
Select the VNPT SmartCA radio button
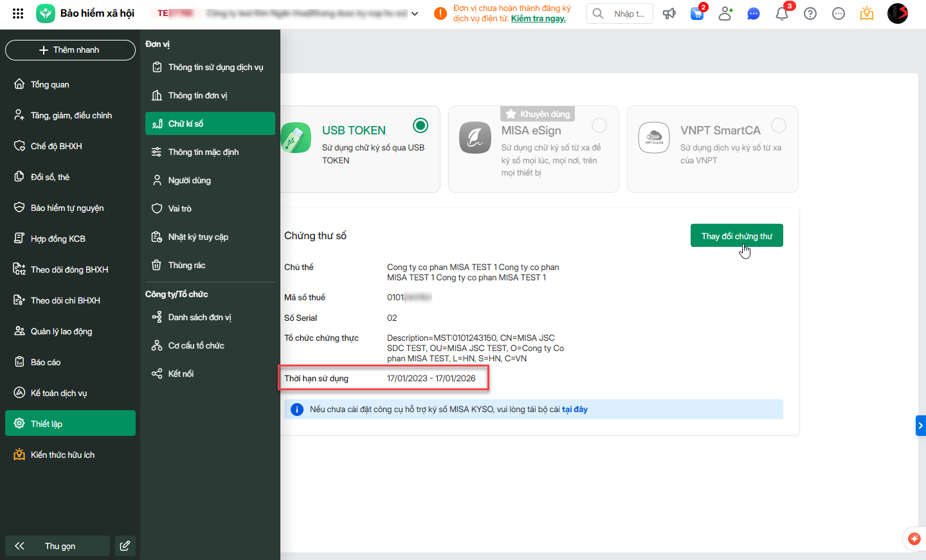(779, 125)
